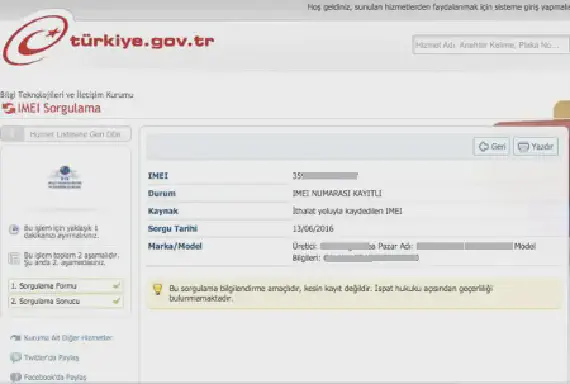This screenshot has width=570, height=384.
Task: Click the Facebook share icon
Action: click(16, 377)
